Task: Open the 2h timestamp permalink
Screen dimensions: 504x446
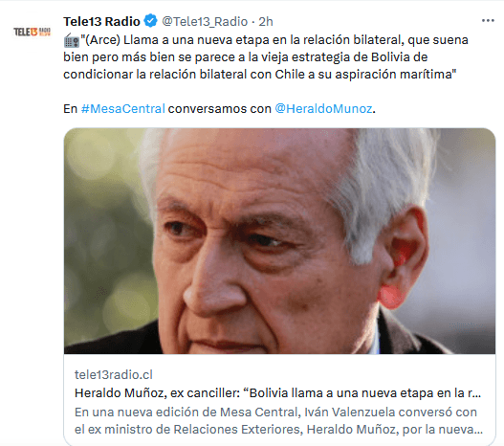Action: pos(266,22)
